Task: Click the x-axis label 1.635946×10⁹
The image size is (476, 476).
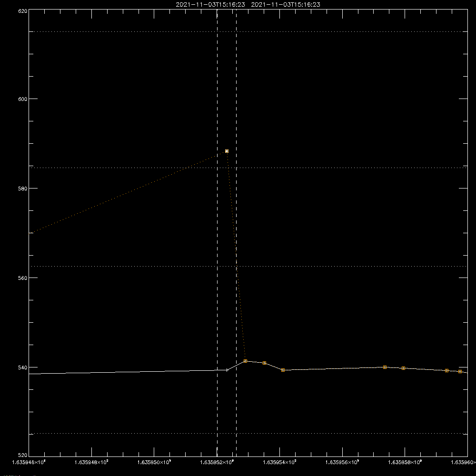Action: (x=29, y=462)
